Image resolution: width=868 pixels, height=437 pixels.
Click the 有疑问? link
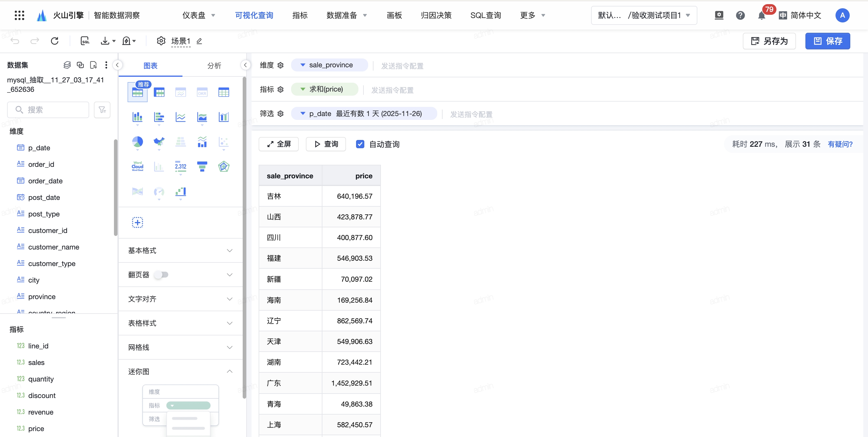pyautogui.click(x=840, y=144)
